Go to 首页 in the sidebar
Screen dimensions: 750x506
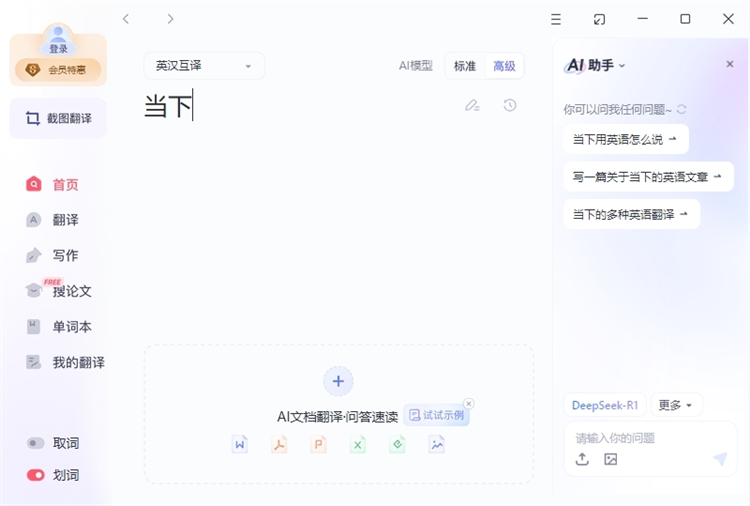[x=53, y=184]
